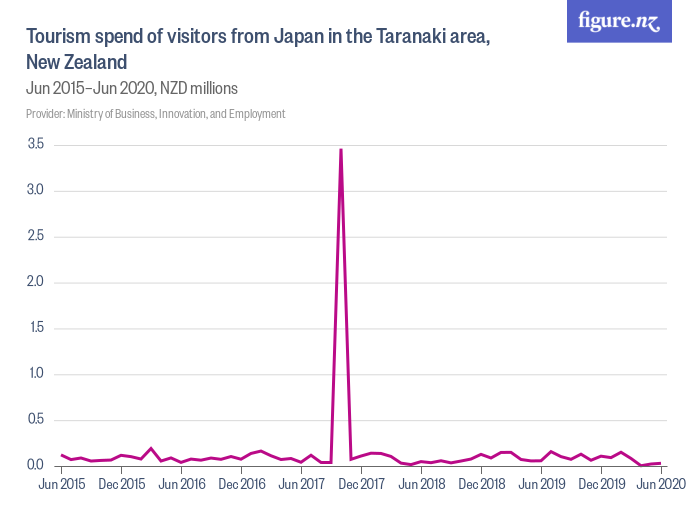Select the Jun 2016 x-axis label
This screenshot has height=525, width=700.
182,484
